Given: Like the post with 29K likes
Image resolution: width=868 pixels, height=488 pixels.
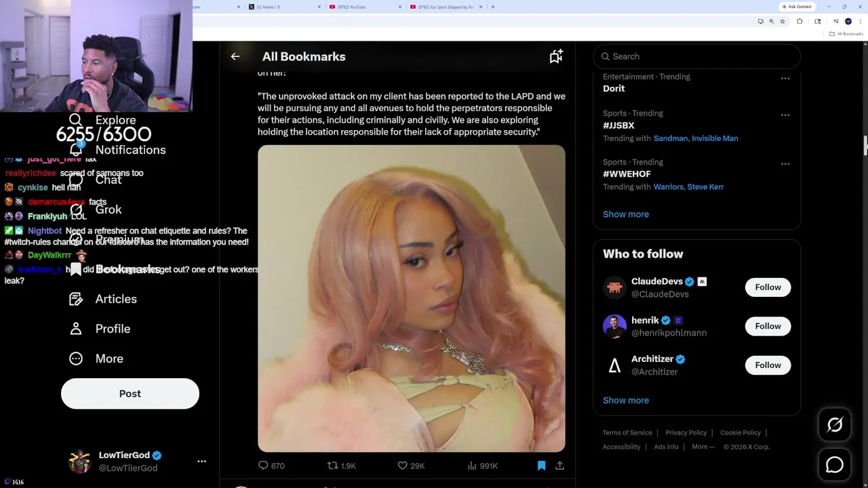Looking at the screenshot, I should (412, 466).
